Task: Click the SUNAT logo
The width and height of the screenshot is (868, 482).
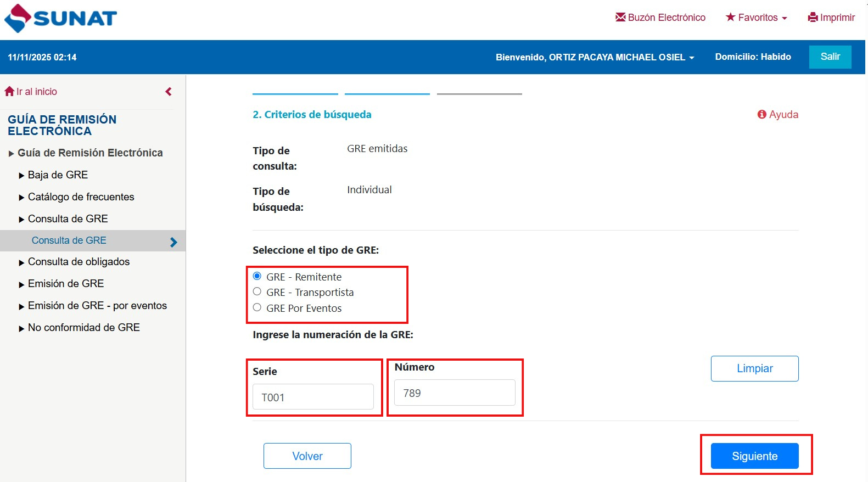Action: [x=60, y=19]
